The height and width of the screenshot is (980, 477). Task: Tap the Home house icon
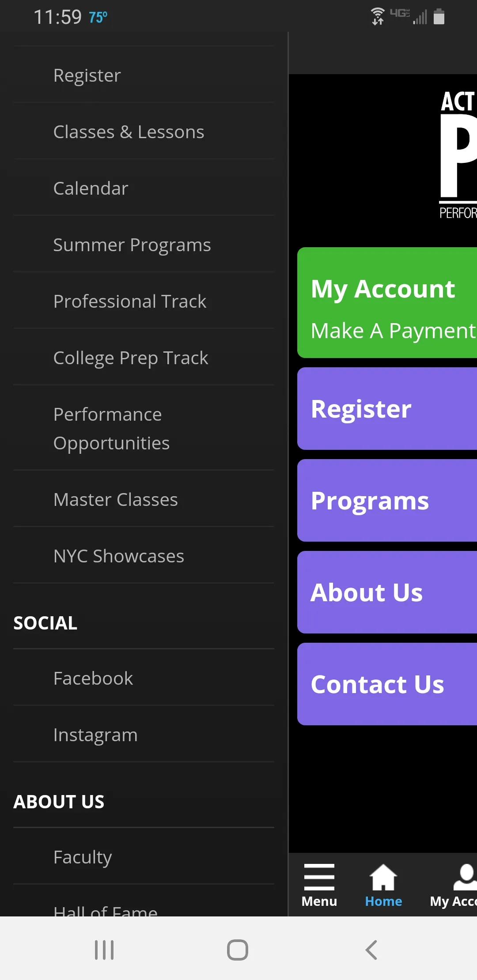[x=383, y=877]
